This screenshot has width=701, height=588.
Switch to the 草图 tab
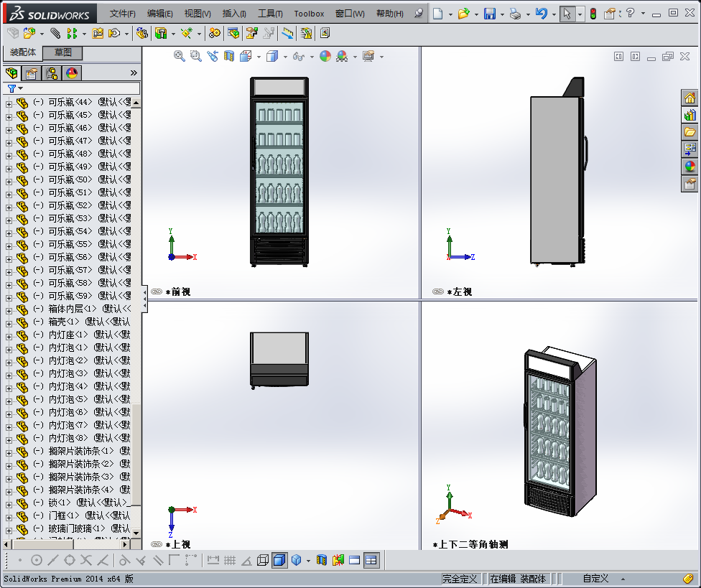pos(63,52)
